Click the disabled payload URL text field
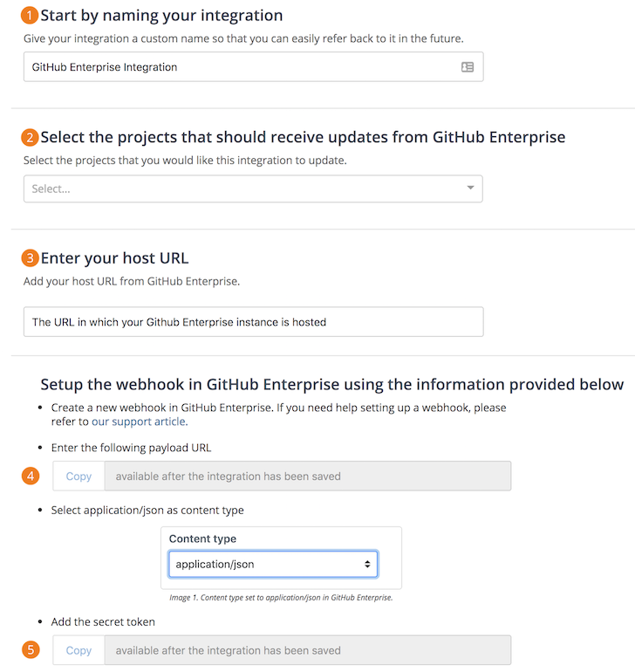635x672 pixels. [307, 477]
